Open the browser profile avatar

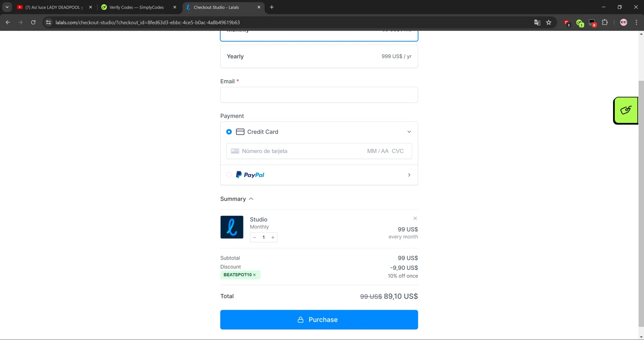click(x=624, y=22)
